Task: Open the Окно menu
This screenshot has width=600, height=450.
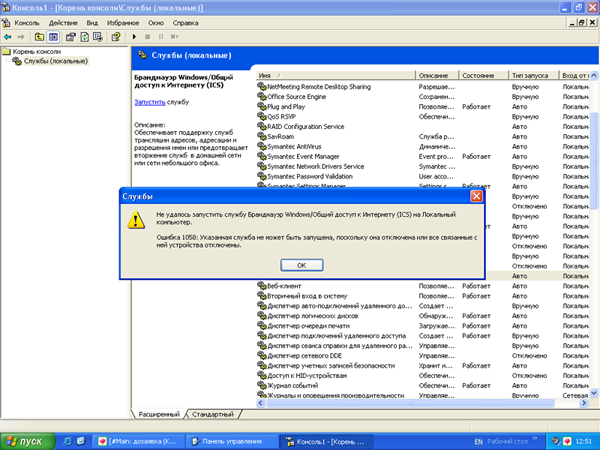Action: (156, 23)
